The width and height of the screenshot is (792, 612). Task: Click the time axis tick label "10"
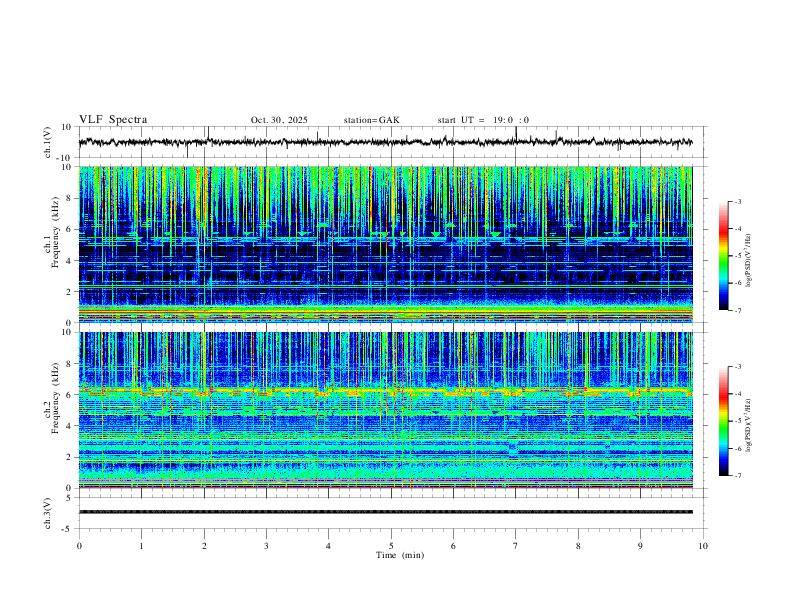coord(703,546)
